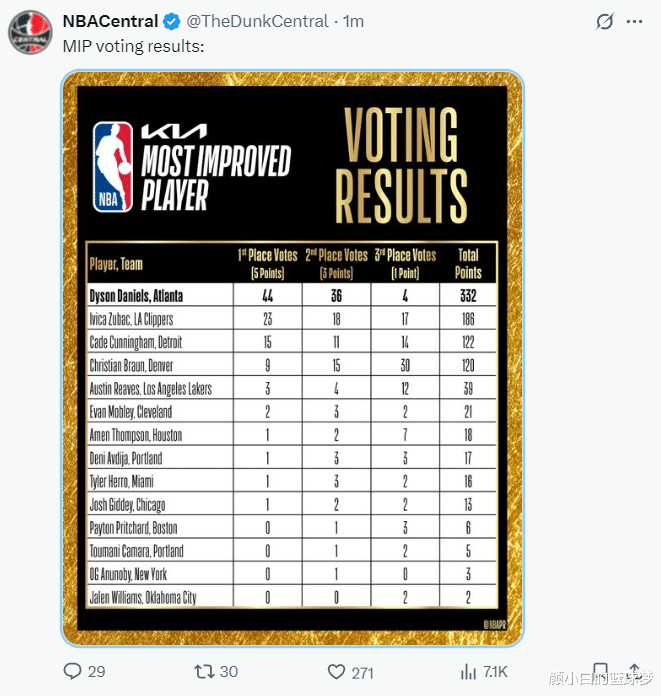The width and height of the screenshot is (661, 696).
Task: Click the 30 reposts count
Action: pyautogui.click(x=228, y=671)
